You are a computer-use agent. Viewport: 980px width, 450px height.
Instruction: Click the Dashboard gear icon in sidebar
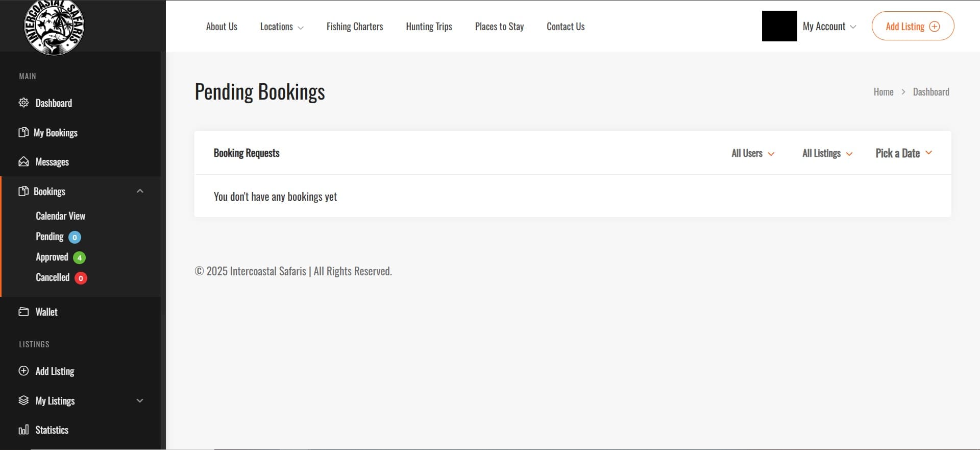tap(23, 103)
